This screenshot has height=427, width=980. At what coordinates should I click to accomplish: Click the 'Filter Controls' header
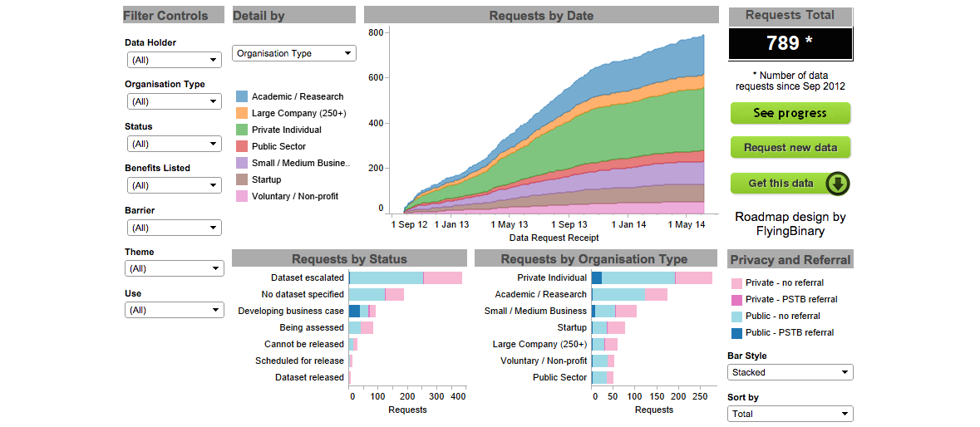click(165, 16)
